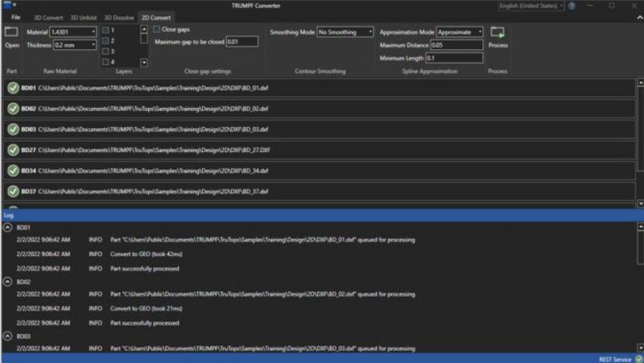Click the green checkmark status for BD03

pos(13,129)
